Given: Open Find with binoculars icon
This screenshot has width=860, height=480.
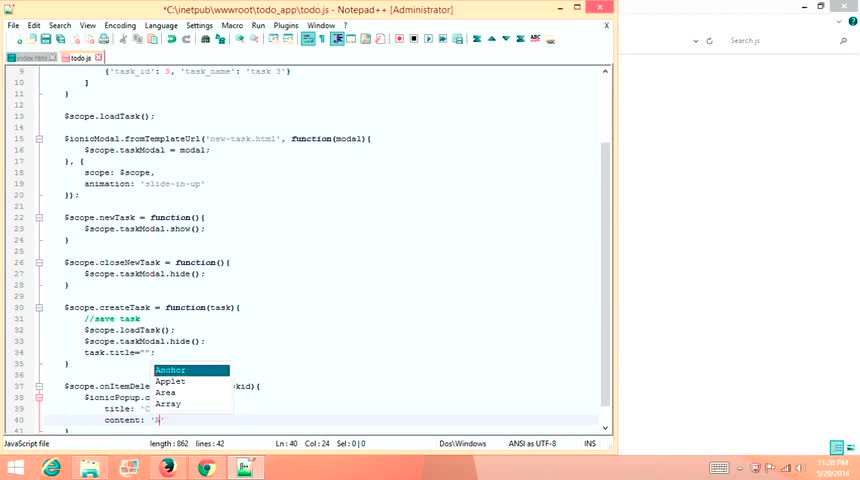Looking at the screenshot, I should coord(205,39).
